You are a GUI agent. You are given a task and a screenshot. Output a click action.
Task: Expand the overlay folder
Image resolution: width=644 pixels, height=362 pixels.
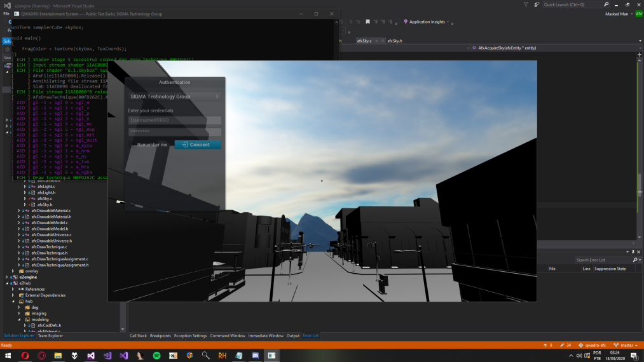click(13, 271)
